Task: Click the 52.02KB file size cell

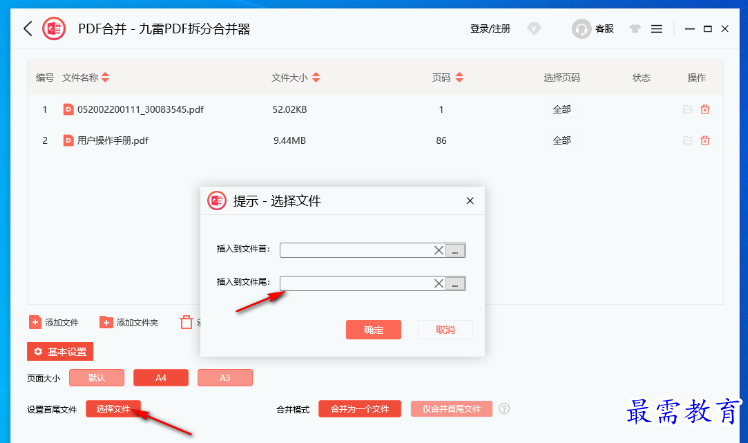Action: (x=290, y=110)
